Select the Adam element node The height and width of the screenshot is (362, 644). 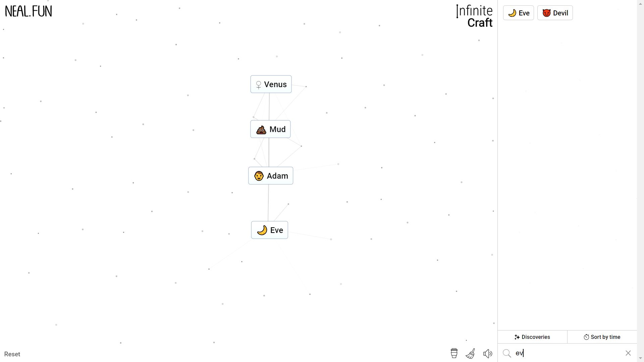tap(271, 176)
